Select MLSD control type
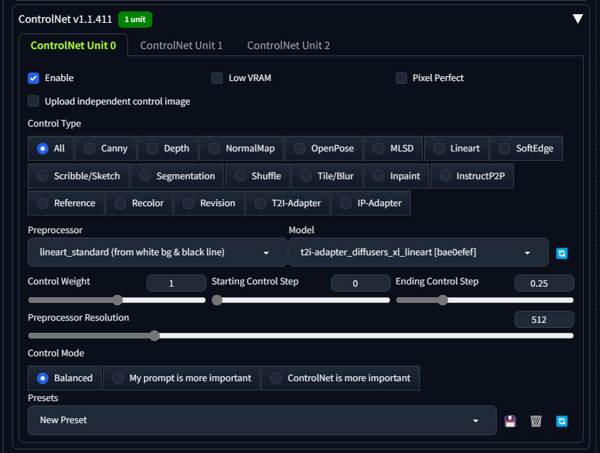Viewport: 600px width, 453px height. click(394, 148)
